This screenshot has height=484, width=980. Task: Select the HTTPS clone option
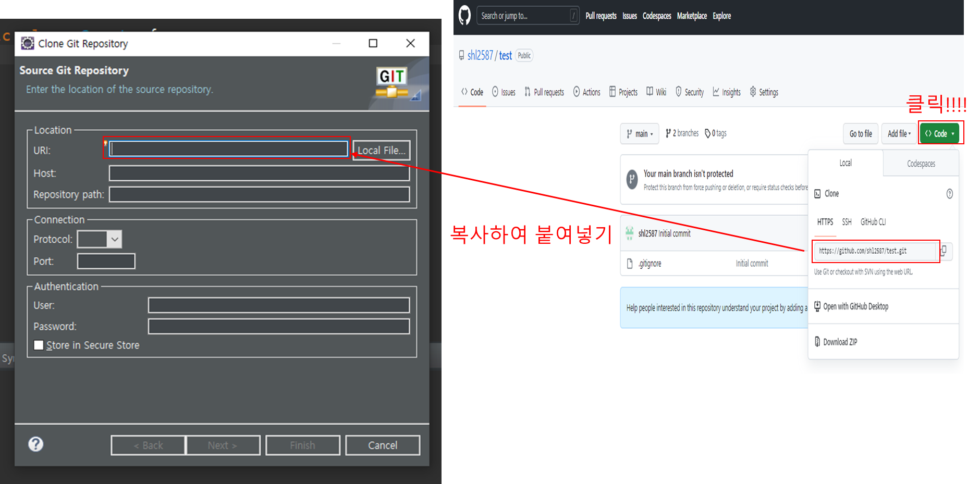pyautogui.click(x=825, y=222)
